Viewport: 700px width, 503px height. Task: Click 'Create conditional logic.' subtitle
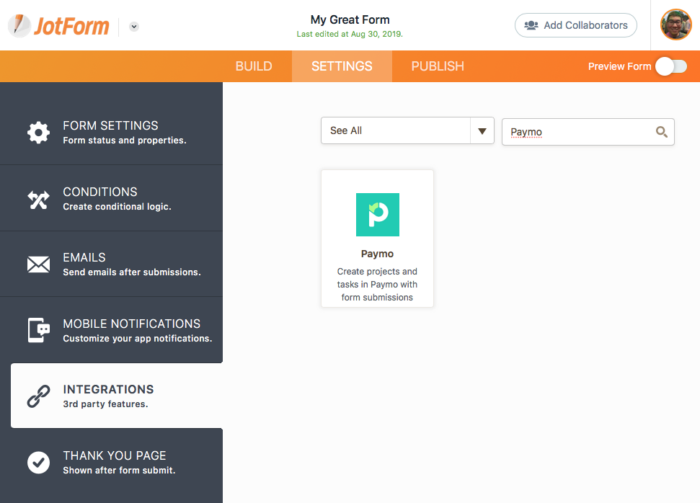[x=117, y=207]
